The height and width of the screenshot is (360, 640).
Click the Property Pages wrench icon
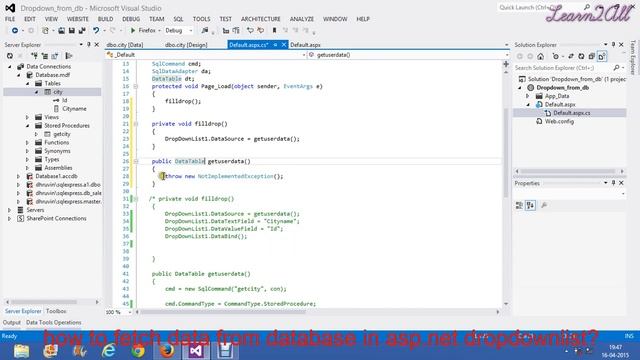click(x=544, y=205)
